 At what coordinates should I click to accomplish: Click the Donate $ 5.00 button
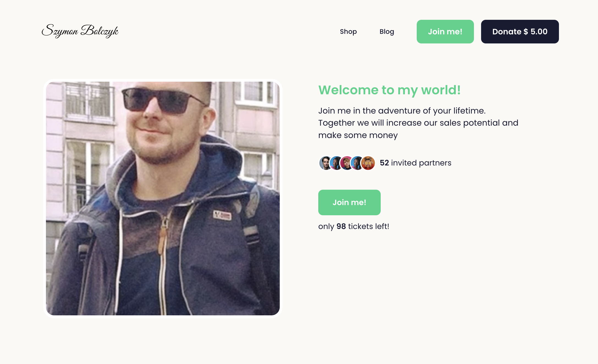click(x=520, y=32)
